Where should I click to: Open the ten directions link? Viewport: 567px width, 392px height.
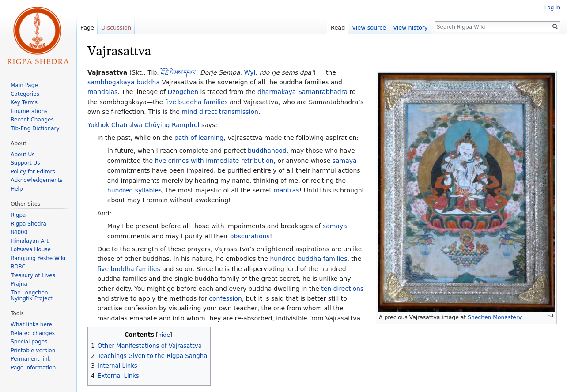(x=342, y=289)
